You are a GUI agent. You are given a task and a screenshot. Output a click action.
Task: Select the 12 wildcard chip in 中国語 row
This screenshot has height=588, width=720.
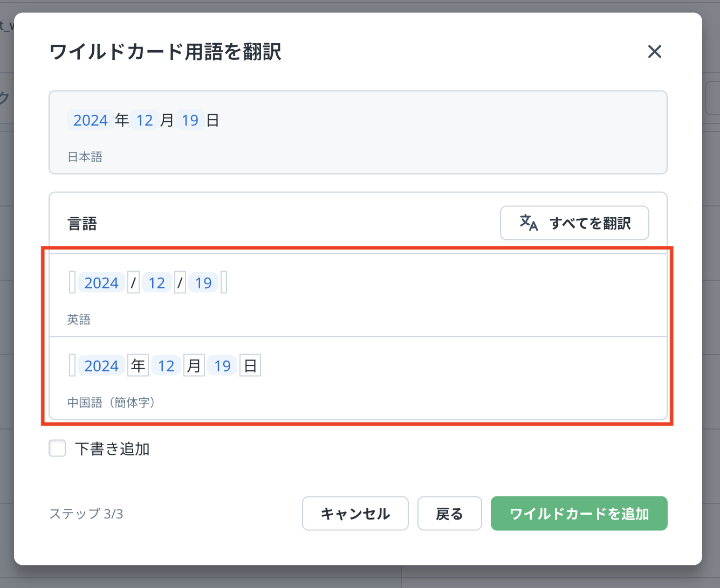tap(166, 365)
